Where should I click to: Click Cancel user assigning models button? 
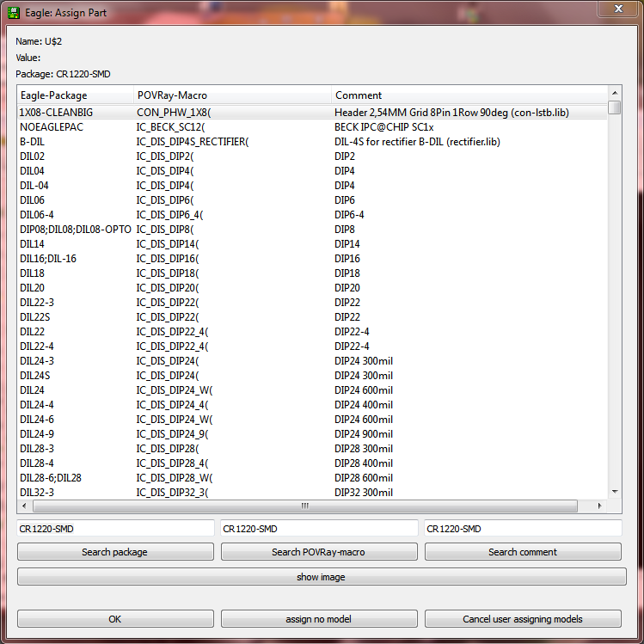(523, 618)
